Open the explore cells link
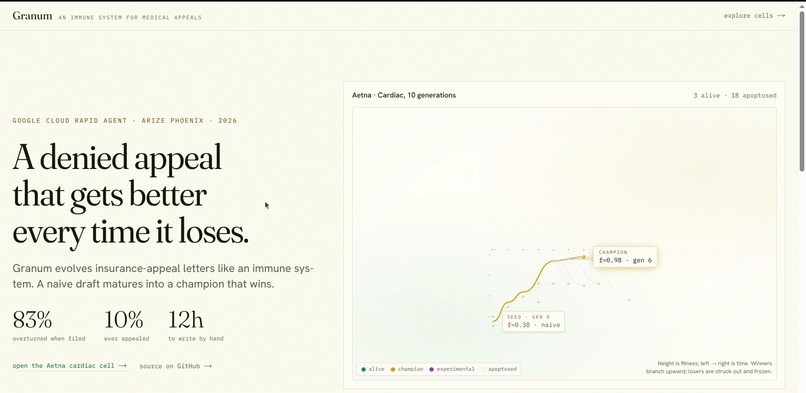806x393 pixels. click(754, 16)
